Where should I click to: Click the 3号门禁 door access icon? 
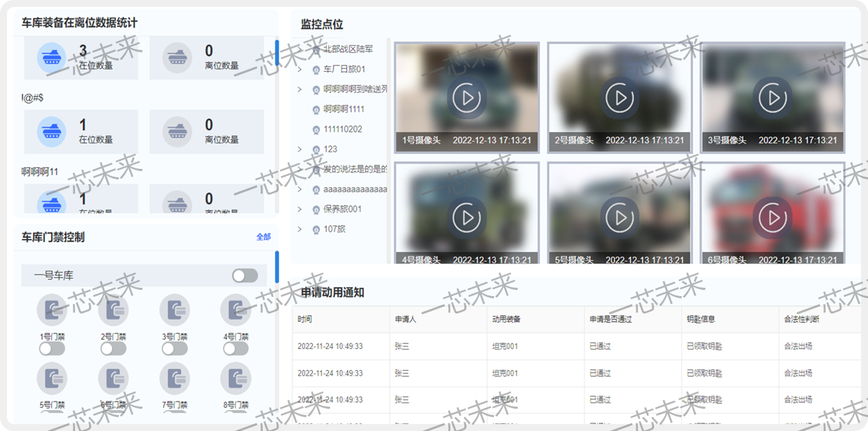(174, 310)
